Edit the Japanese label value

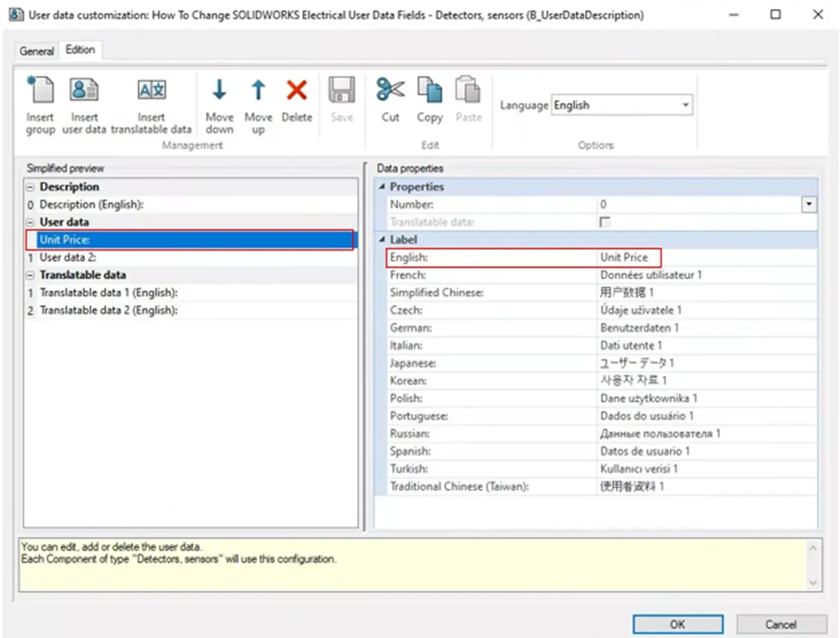click(x=706, y=363)
